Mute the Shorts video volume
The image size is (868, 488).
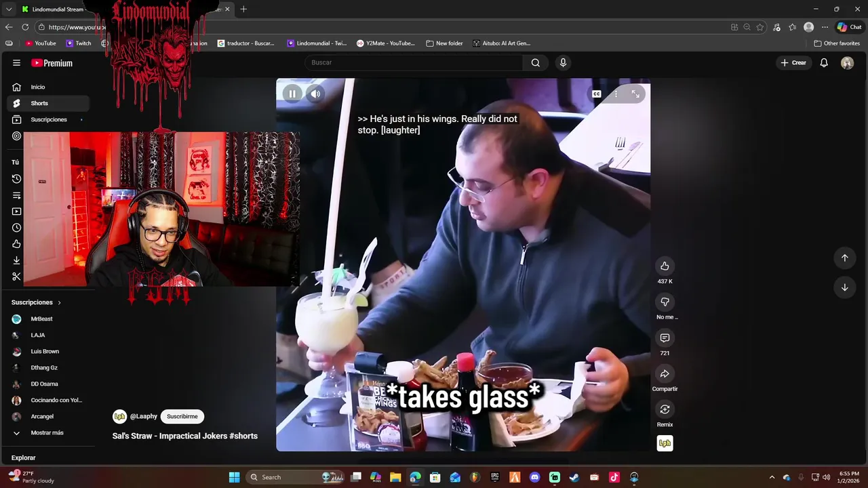315,94
